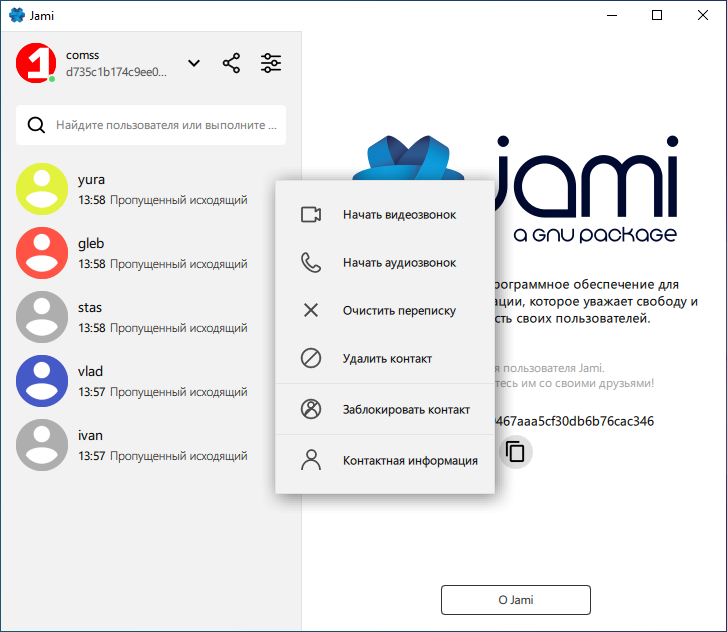This screenshot has width=727, height=632.
Task: Click vlad's "13:57 Пропущенный исходящий" status
Action: 163,392
